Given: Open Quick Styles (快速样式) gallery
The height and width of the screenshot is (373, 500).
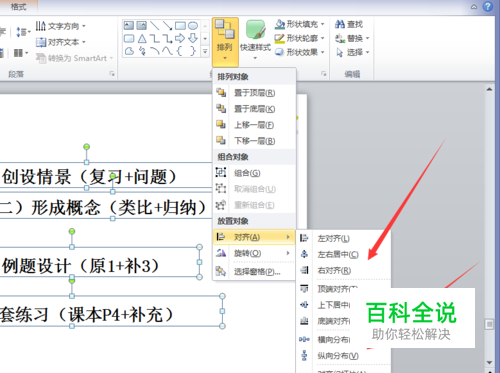Looking at the screenshot, I should 255,40.
